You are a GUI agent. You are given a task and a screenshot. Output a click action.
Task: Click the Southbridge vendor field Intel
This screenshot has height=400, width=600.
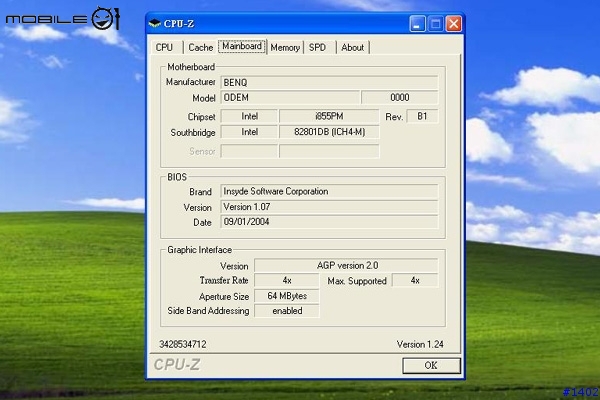coord(249,132)
